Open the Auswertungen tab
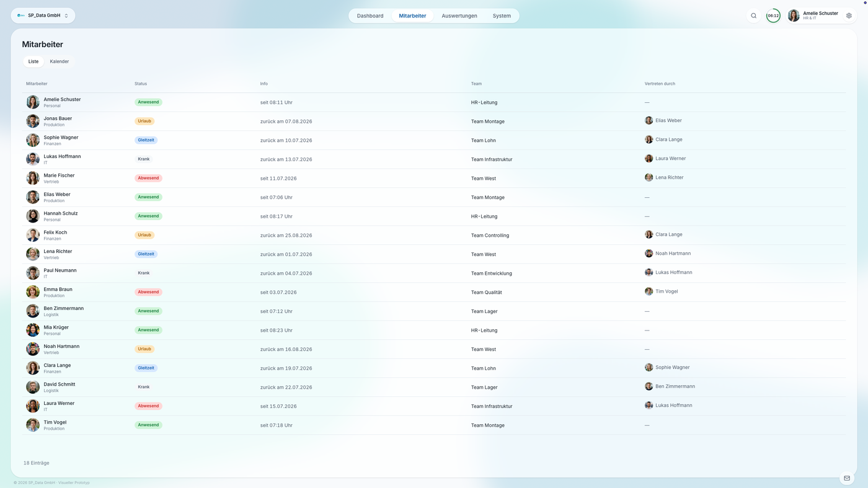 point(459,16)
